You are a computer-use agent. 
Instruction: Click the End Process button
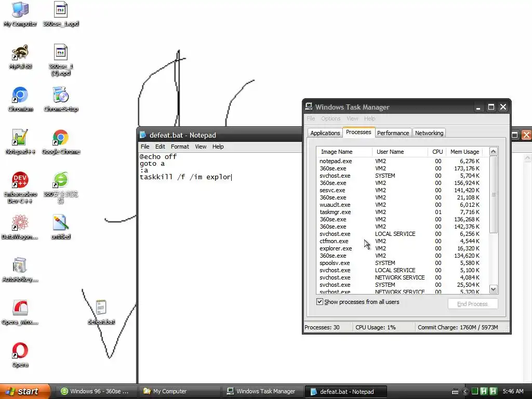click(x=473, y=304)
